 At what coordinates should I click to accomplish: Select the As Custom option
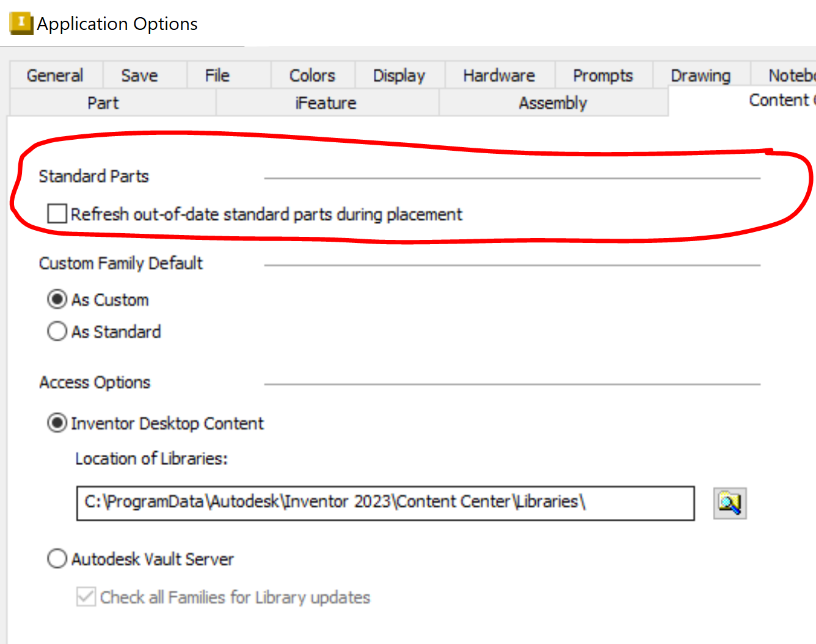click(56, 299)
